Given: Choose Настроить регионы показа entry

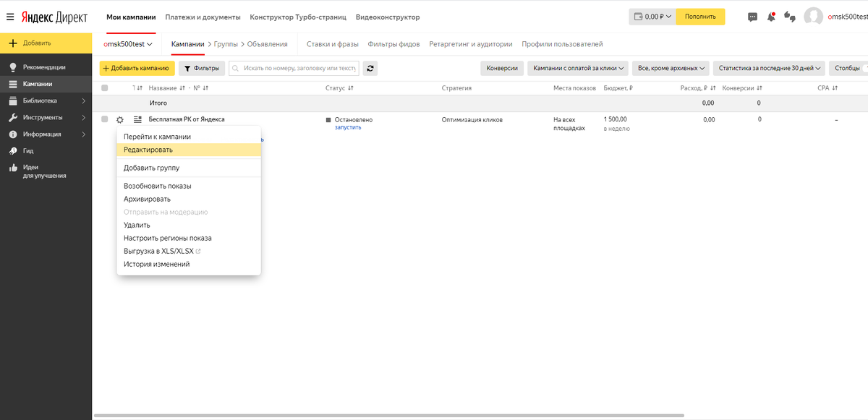Looking at the screenshot, I should tap(189, 238).
